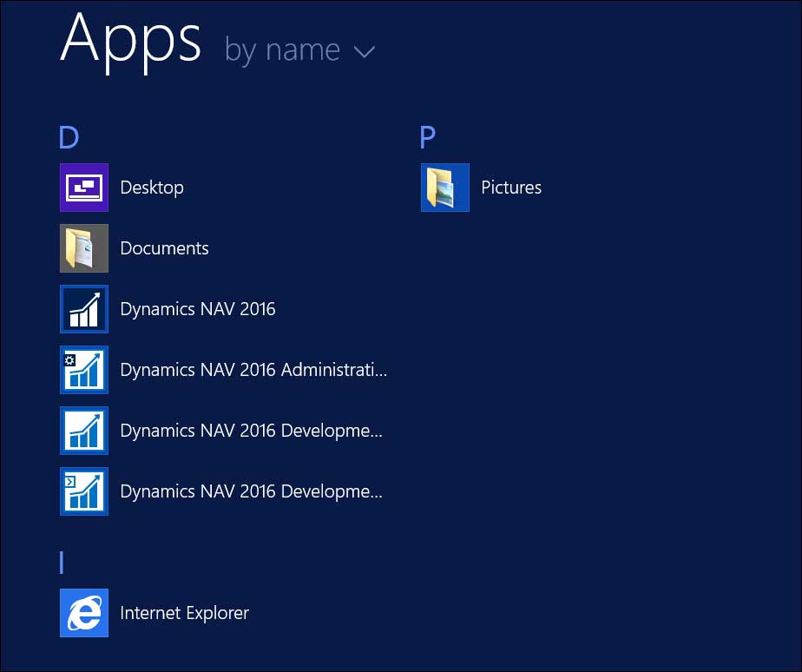The width and height of the screenshot is (802, 672).
Task: Click the "Dynamics NAV 2016" text label
Action: 197,308
